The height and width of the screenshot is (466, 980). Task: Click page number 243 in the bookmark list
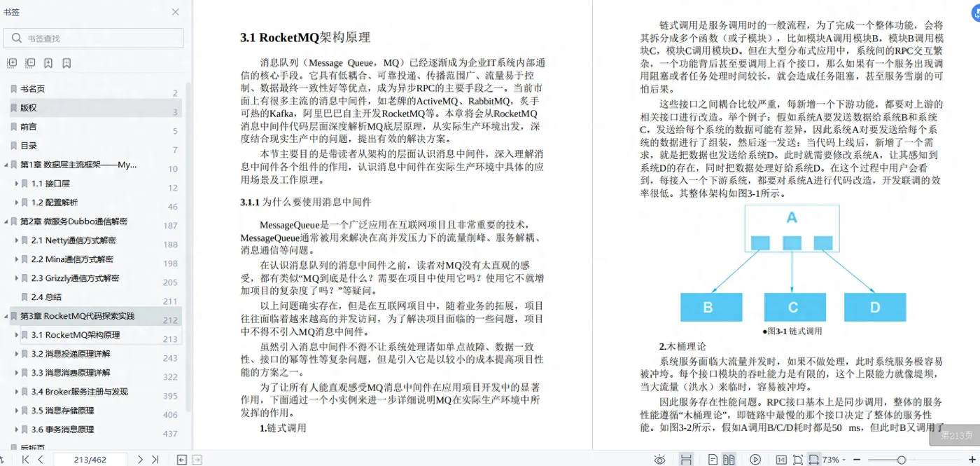click(170, 358)
